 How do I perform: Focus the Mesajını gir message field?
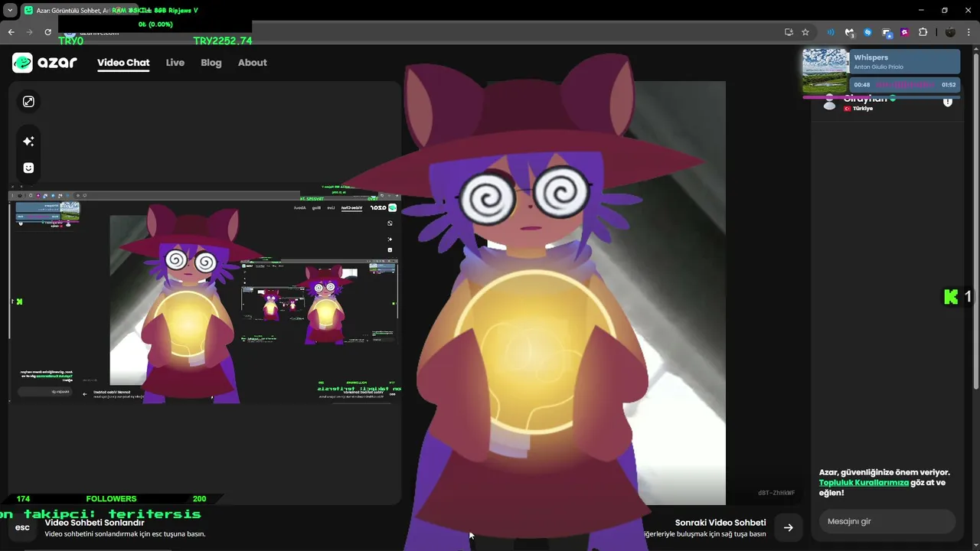pos(887,521)
